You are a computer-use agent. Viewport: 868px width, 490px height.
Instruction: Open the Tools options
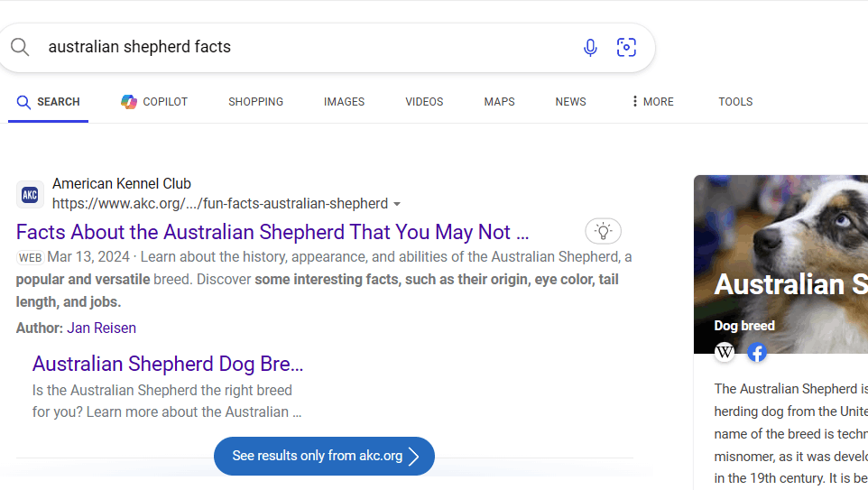735,102
